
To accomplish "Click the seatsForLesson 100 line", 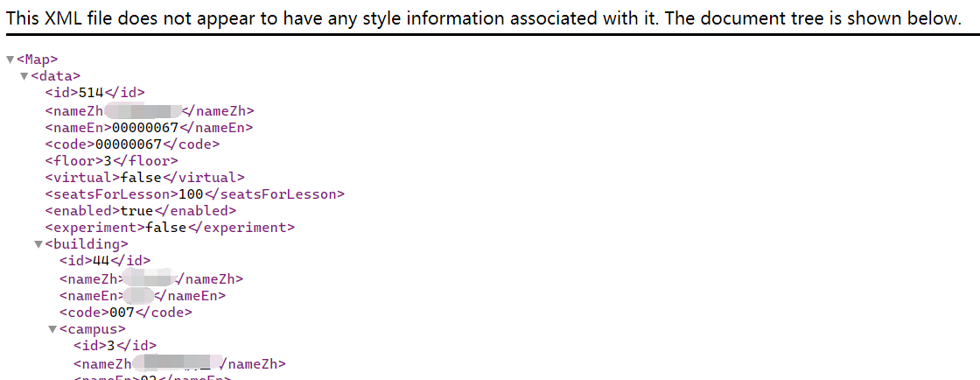I will click(194, 194).
